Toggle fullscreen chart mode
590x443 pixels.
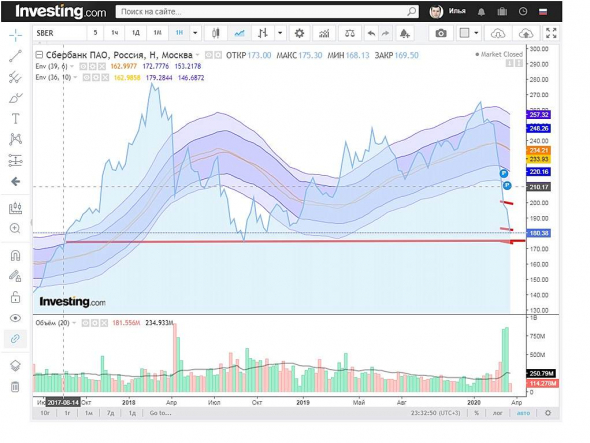pyautogui.click(x=551, y=33)
